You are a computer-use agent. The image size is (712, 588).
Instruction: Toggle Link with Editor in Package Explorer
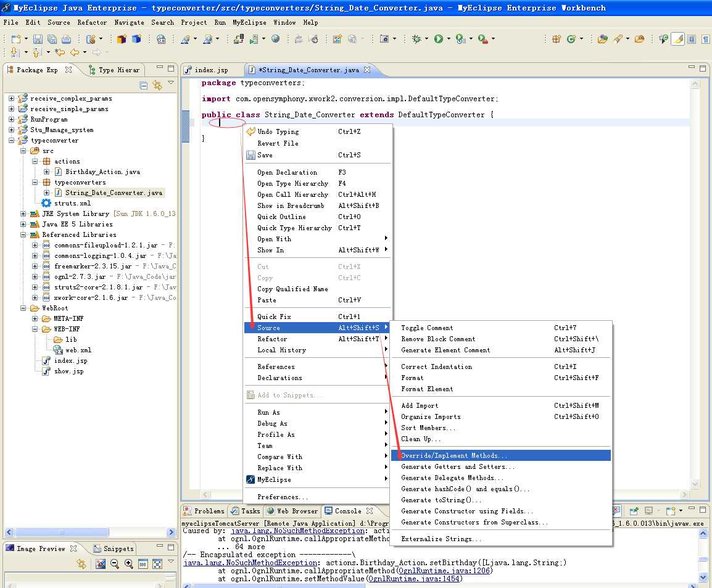coord(157,85)
